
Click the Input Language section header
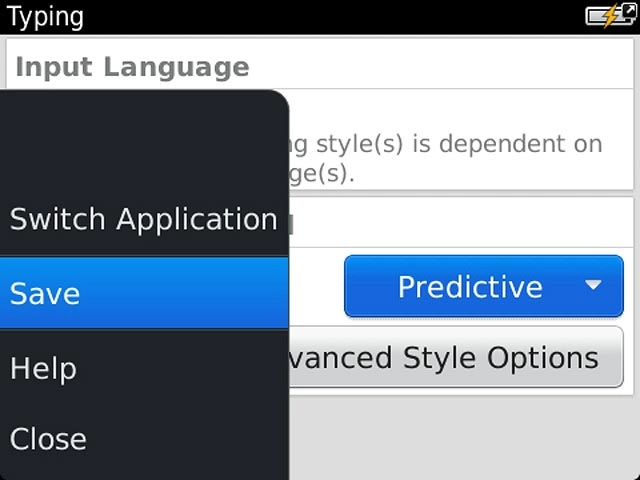click(133, 67)
